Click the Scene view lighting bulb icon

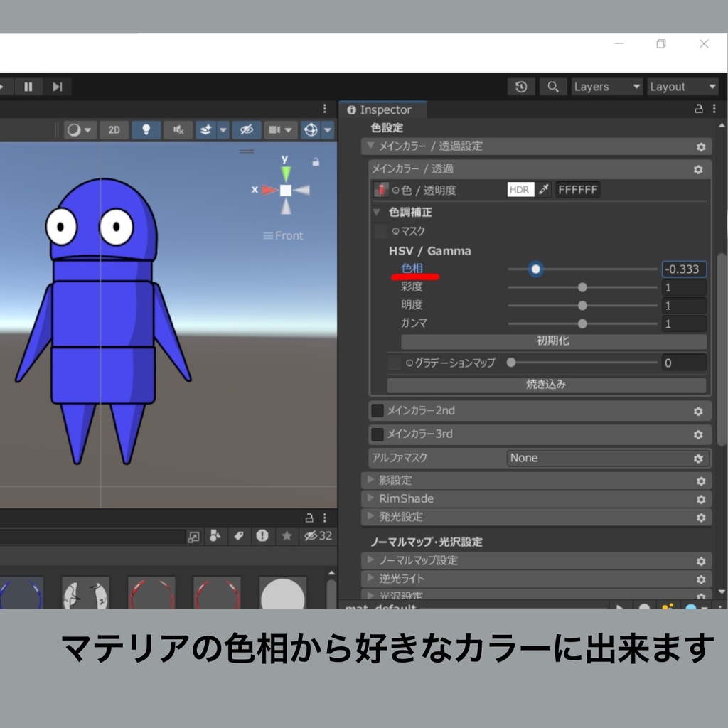tap(146, 129)
